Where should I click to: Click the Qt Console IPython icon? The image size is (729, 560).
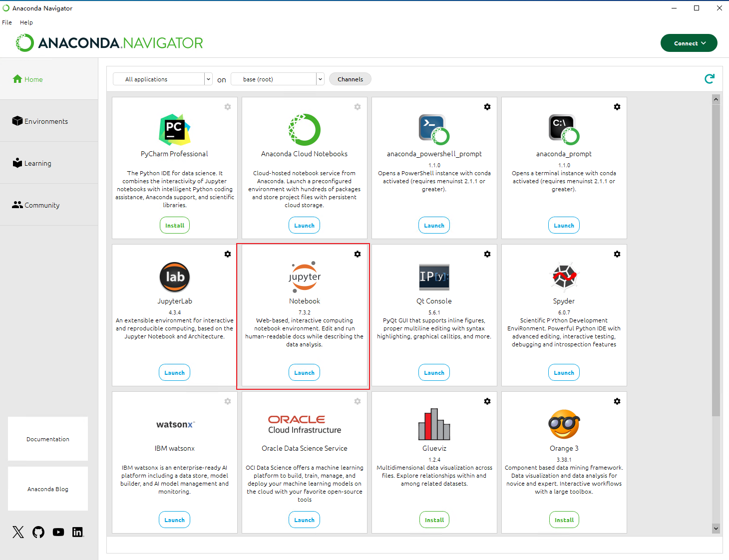point(434,277)
